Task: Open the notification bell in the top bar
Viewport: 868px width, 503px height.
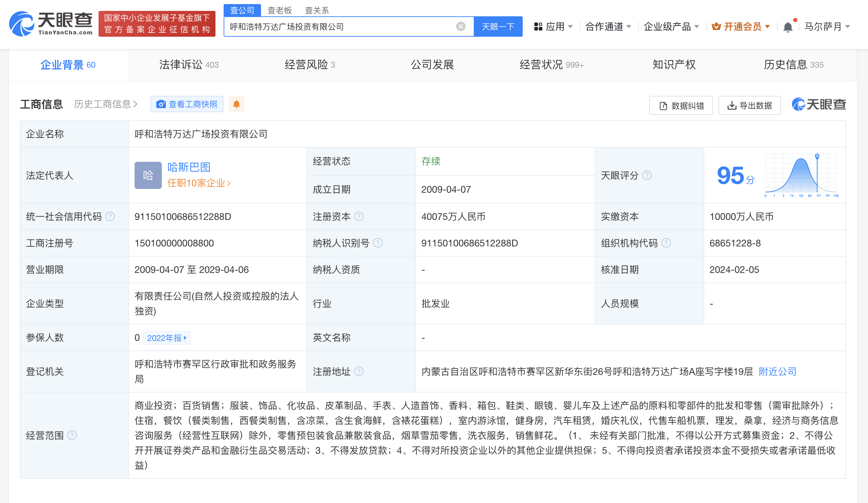Action: [788, 27]
